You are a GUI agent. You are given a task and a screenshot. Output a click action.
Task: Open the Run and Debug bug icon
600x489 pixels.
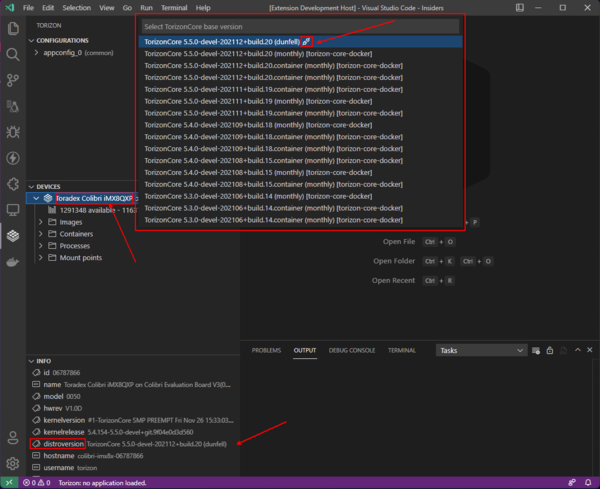coord(13,132)
